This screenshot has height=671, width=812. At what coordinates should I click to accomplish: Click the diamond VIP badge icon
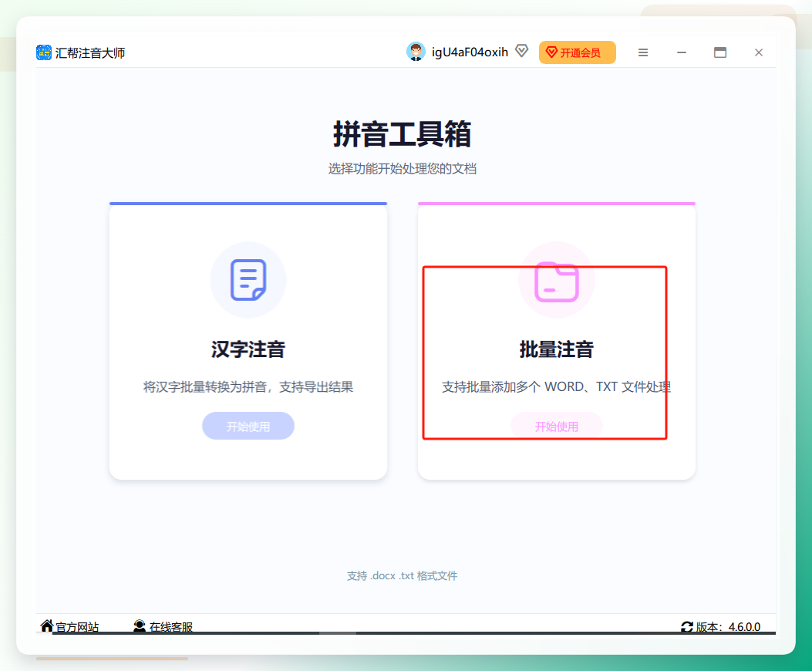pyautogui.click(x=521, y=51)
